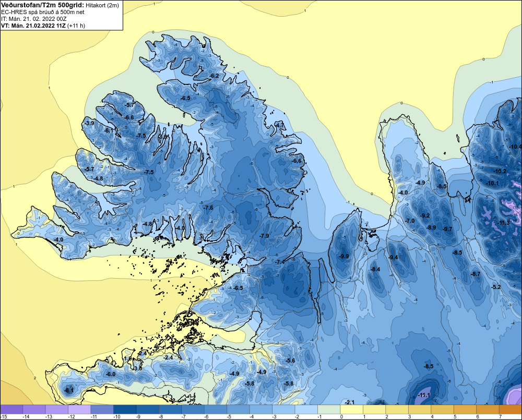The width and height of the screenshot is (522, 420).
Task: Click the legend swatch between -15 and -14
Action: (11, 410)
